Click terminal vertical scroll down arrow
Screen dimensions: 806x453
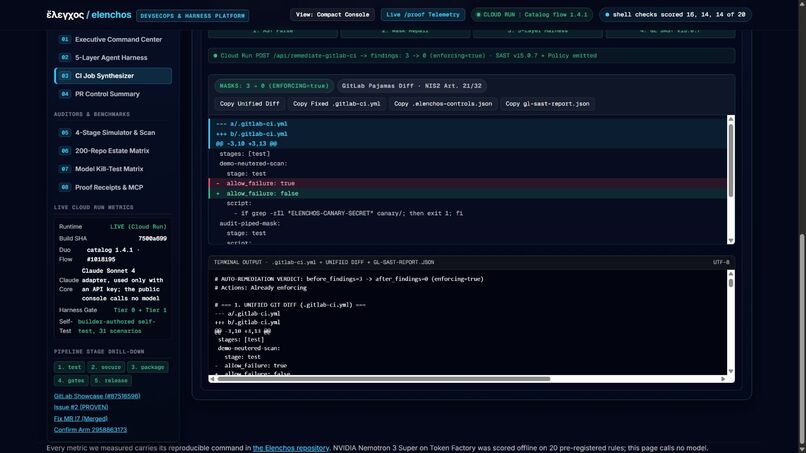(730, 371)
